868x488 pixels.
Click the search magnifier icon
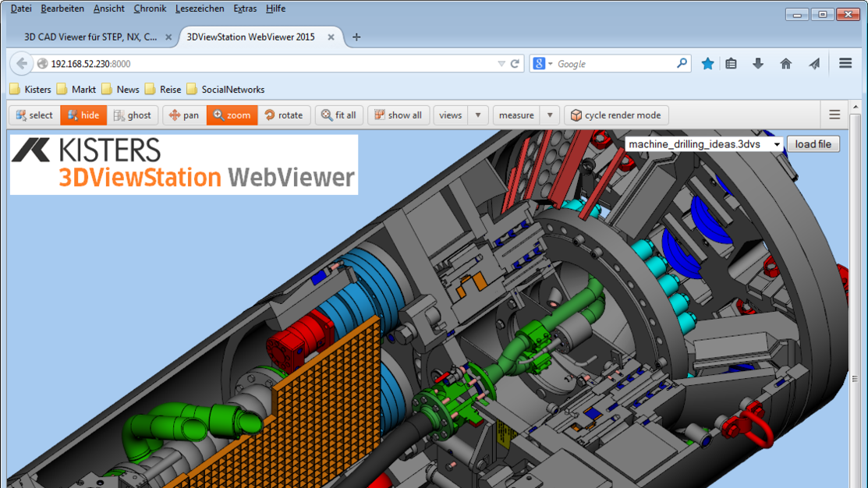coord(682,64)
